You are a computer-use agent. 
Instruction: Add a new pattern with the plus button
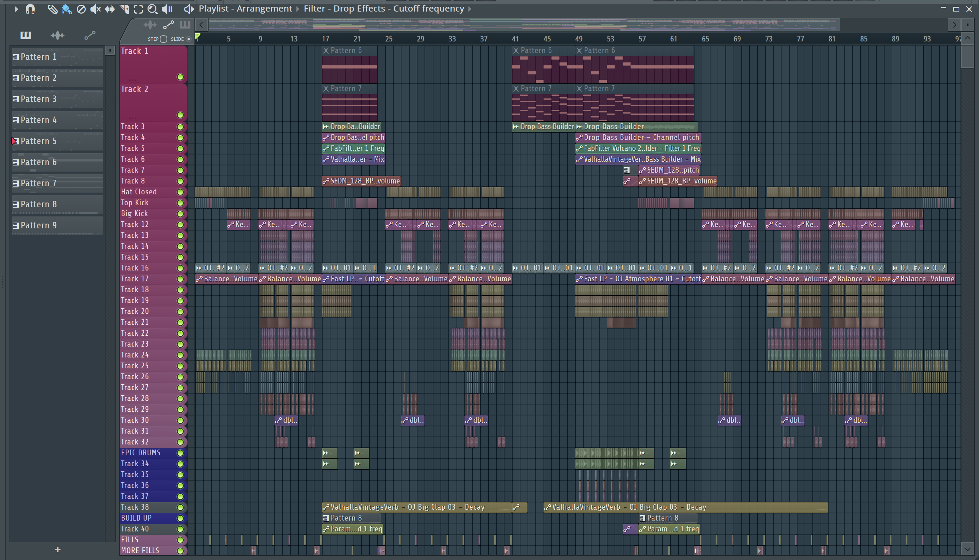pos(58,549)
